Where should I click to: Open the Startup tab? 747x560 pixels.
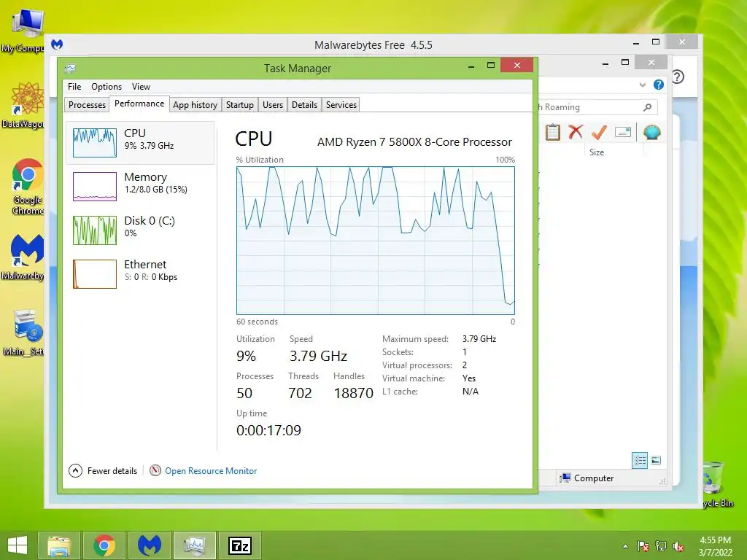tap(239, 105)
